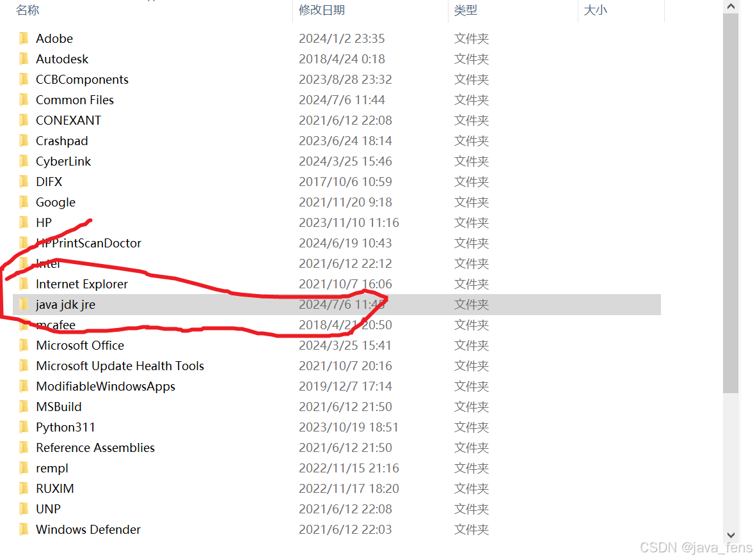Click the vertical scrollbar thumb
755x560 pixels.
click(x=731, y=203)
